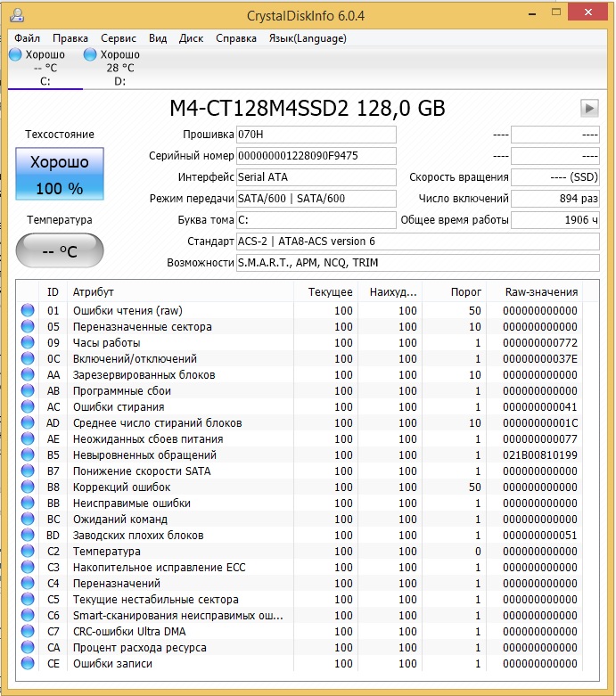This screenshot has width=616, height=696.
Task: Click status icon for attribute C3
Action: click(28, 567)
